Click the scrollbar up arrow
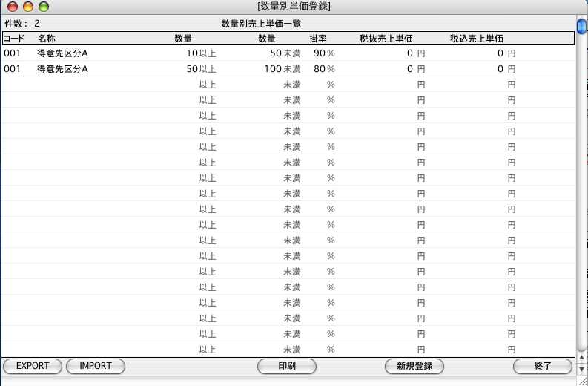This screenshot has height=386, width=588. click(x=581, y=358)
